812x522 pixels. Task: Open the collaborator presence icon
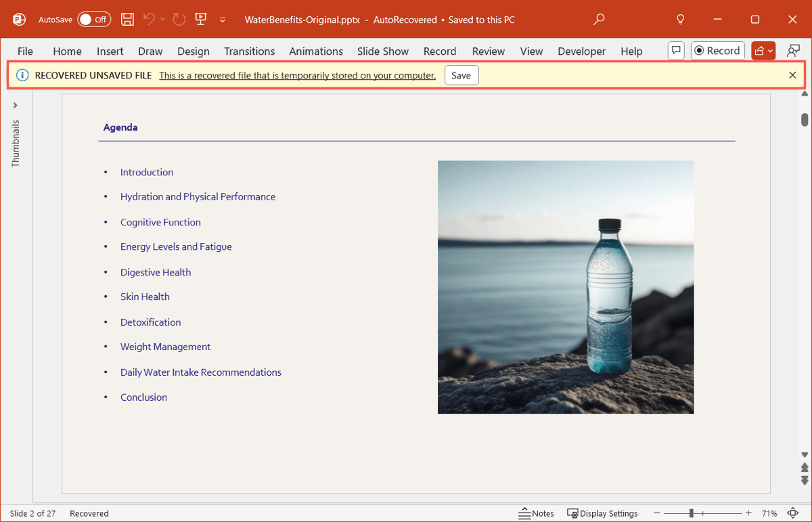pyautogui.click(x=793, y=51)
